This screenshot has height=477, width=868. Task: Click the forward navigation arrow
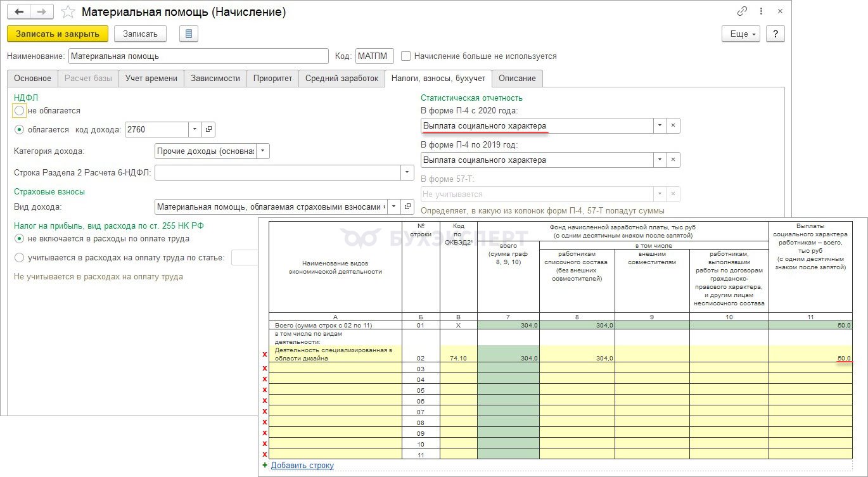(x=42, y=12)
